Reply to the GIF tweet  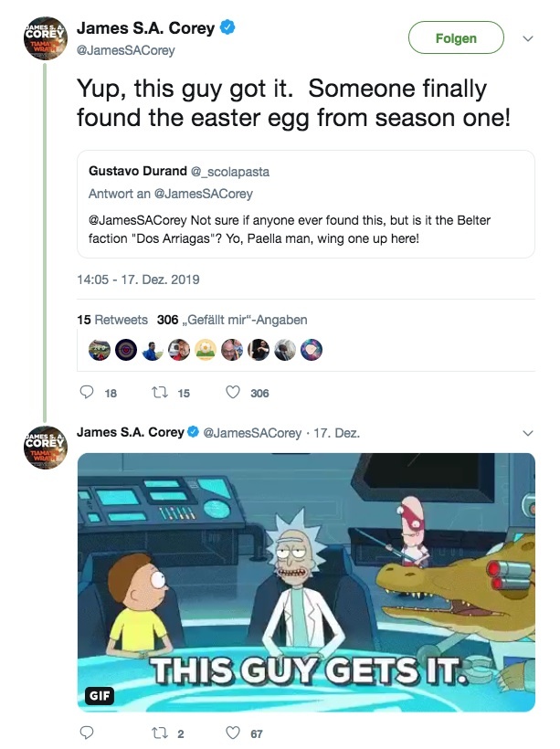click(x=88, y=733)
